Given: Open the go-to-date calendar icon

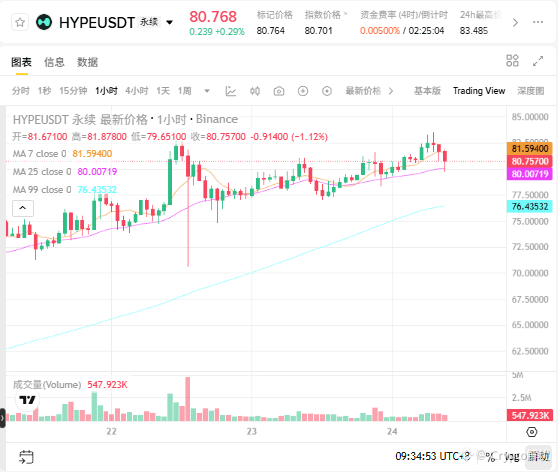Looking at the screenshot, I should tap(26, 457).
